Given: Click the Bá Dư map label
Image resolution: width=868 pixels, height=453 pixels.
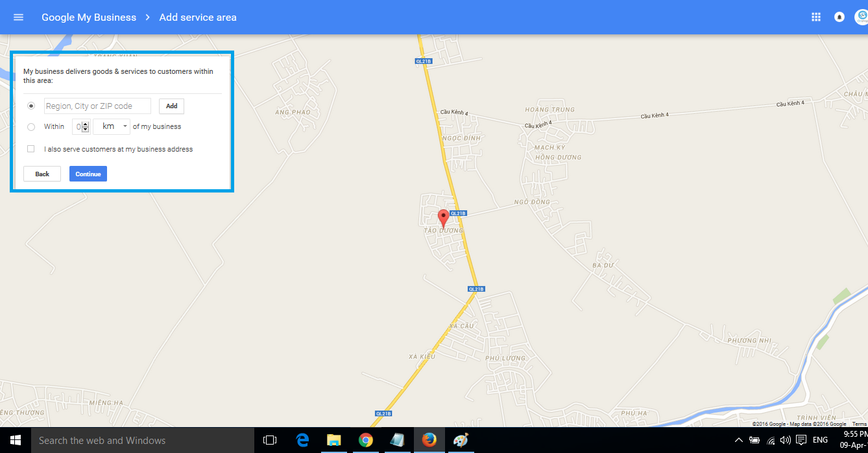Looking at the screenshot, I should [x=603, y=266].
